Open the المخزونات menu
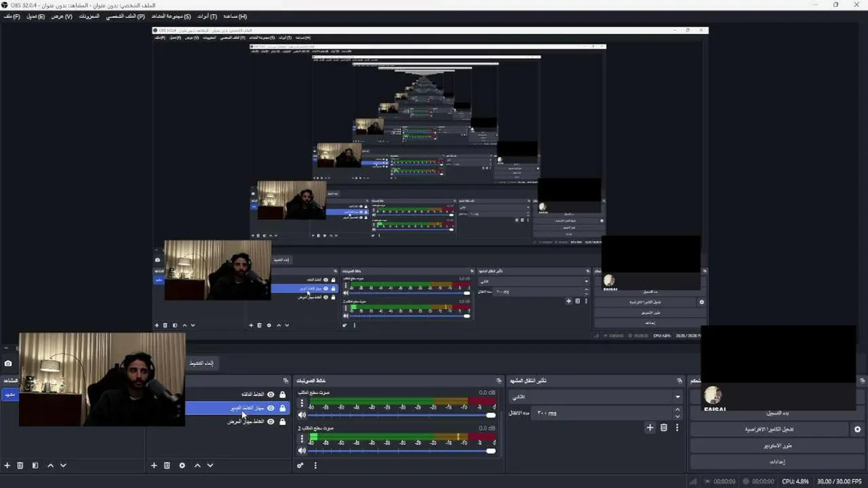Screen dimensions: 868x488 (x=89, y=16)
